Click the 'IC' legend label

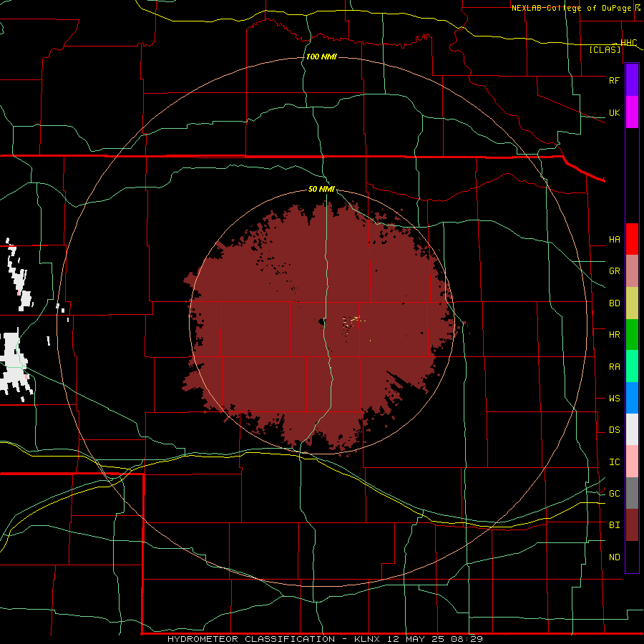[614, 462]
